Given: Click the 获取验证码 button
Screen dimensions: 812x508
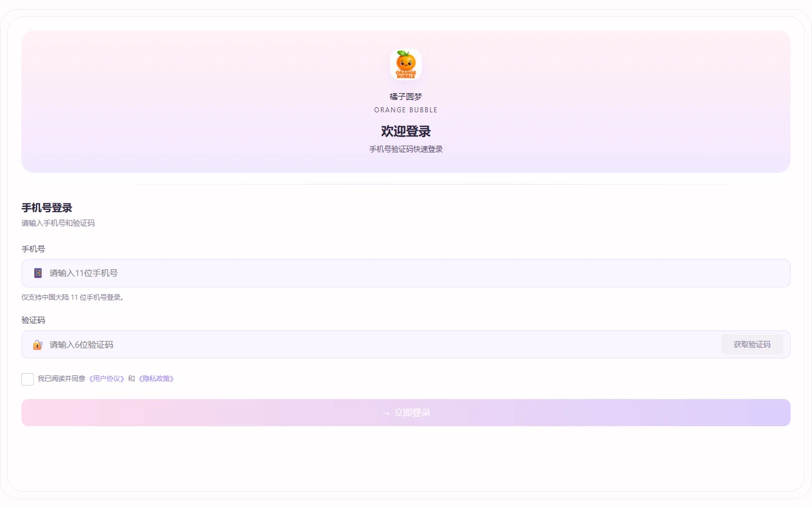Looking at the screenshot, I should (x=752, y=344).
